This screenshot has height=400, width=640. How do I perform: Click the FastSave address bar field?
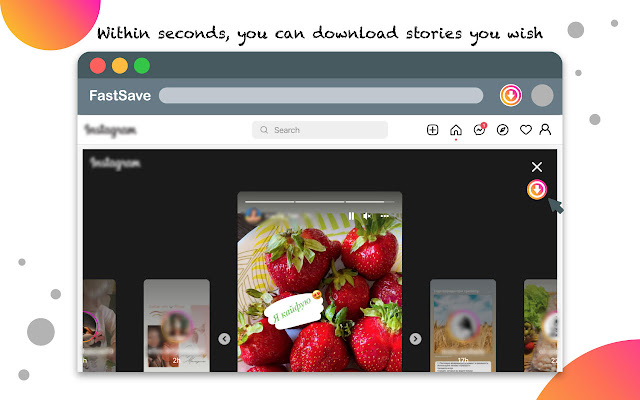pyautogui.click(x=321, y=96)
